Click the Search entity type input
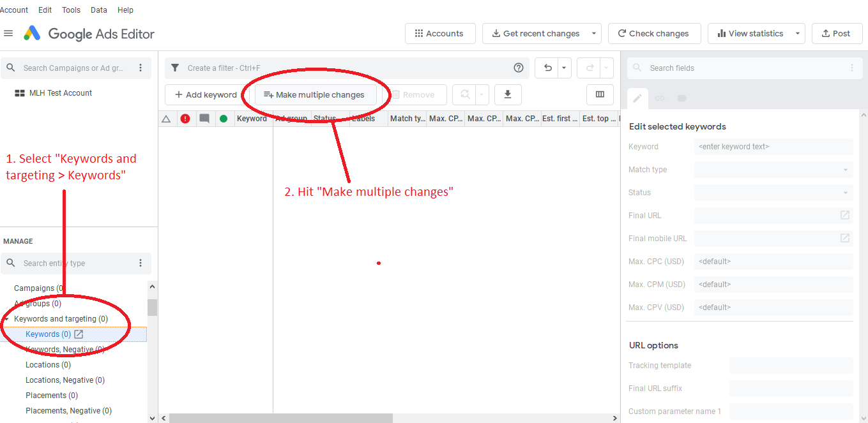 pyautogui.click(x=76, y=263)
